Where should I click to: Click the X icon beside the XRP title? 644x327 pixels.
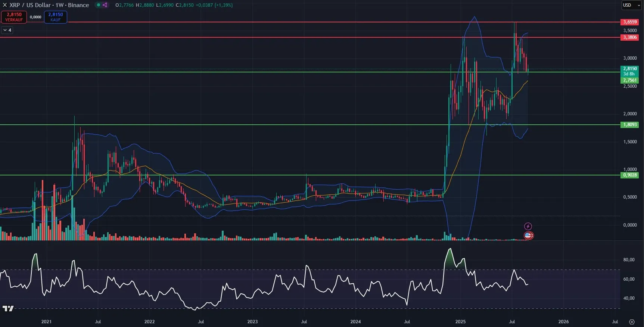coord(5,5)
